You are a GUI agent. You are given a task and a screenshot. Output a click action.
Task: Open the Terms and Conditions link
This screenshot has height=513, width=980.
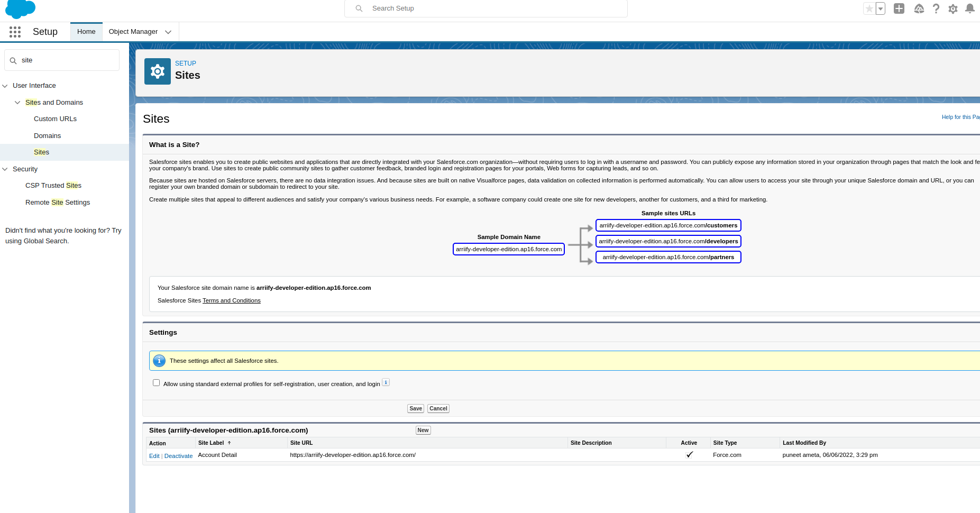pos(232,300)
